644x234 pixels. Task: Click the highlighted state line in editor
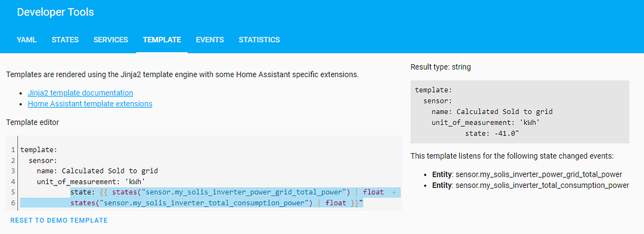(x=235, y=192)
